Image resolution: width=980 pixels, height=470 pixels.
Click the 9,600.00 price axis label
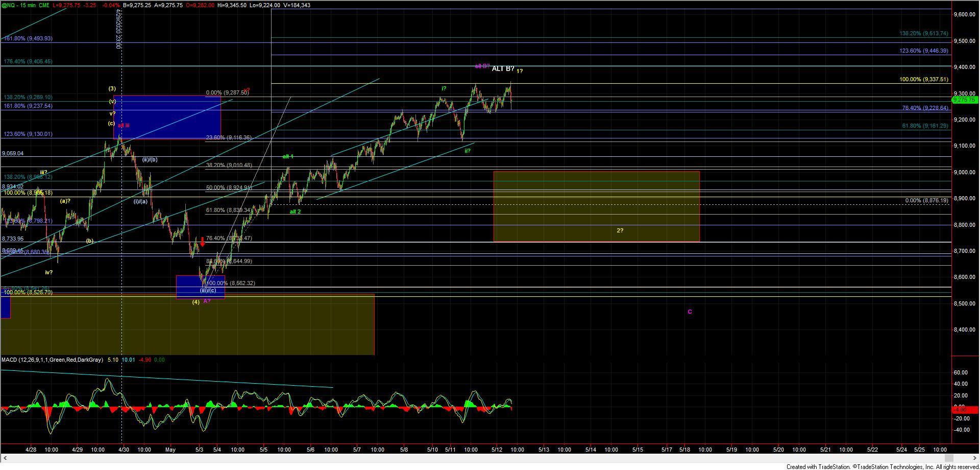965,15
